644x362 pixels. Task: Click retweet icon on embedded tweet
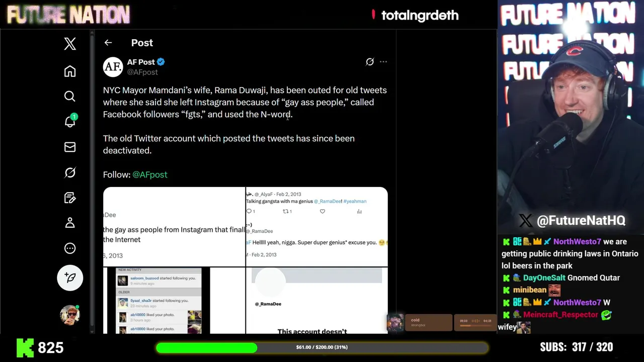(x=286, y=212)
